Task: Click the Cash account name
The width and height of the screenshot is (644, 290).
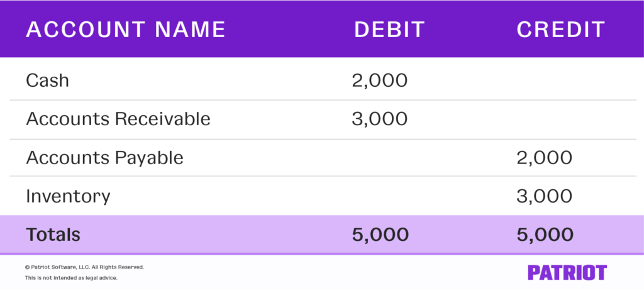Action: (47, 80)
